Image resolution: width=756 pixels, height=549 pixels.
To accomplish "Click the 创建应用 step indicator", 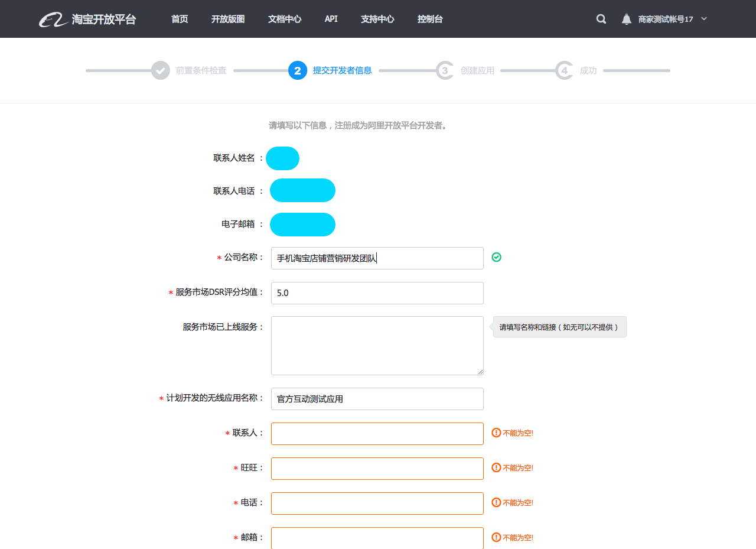I will [x=446, y=70].
